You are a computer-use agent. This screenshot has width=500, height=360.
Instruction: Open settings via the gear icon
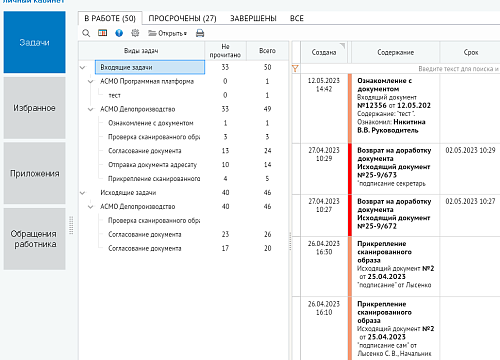click(x=135, y=33)
